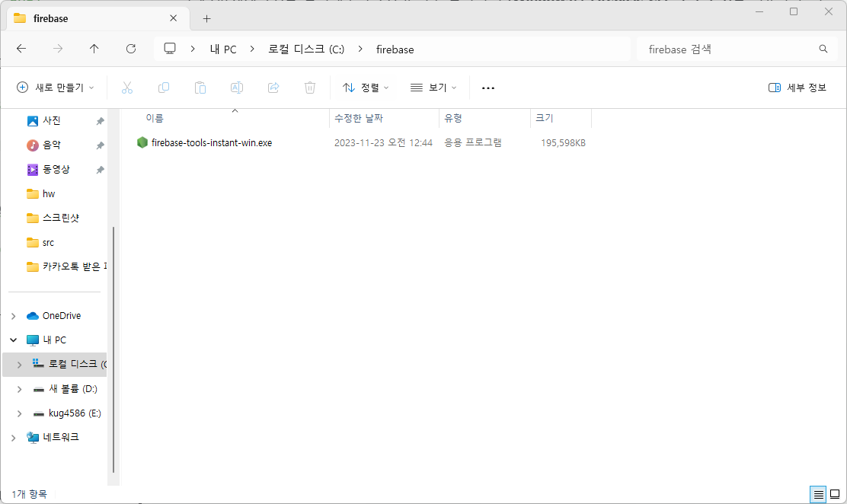The image size is (847, 504).
Task: Open 사진 in quick access
Action: coord(51,120)
